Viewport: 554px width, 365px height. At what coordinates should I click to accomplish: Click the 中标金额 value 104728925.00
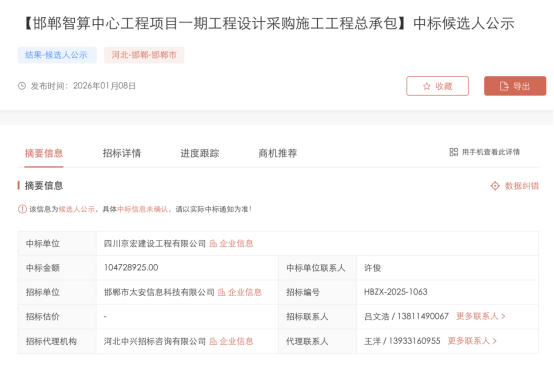click(131, 267)
